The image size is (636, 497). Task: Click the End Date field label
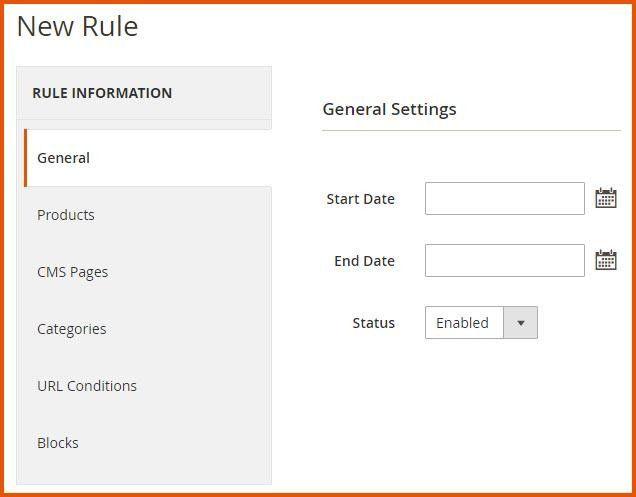point(364,261)
